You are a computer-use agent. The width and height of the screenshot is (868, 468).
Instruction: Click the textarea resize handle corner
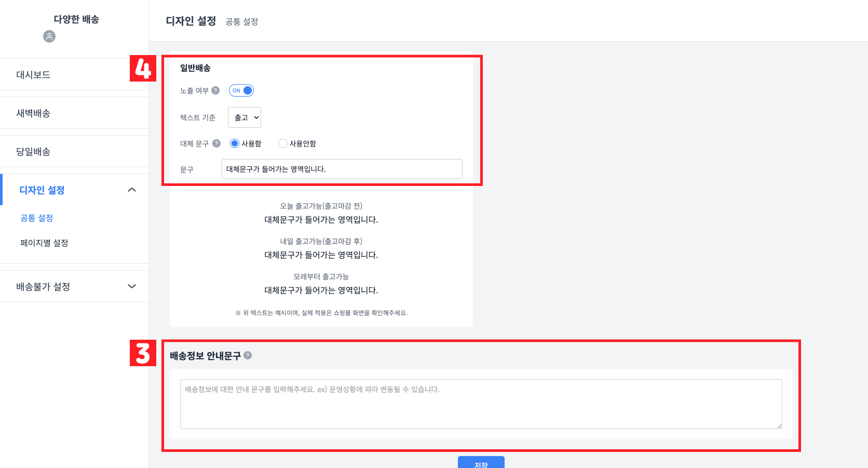pos(779,426)
